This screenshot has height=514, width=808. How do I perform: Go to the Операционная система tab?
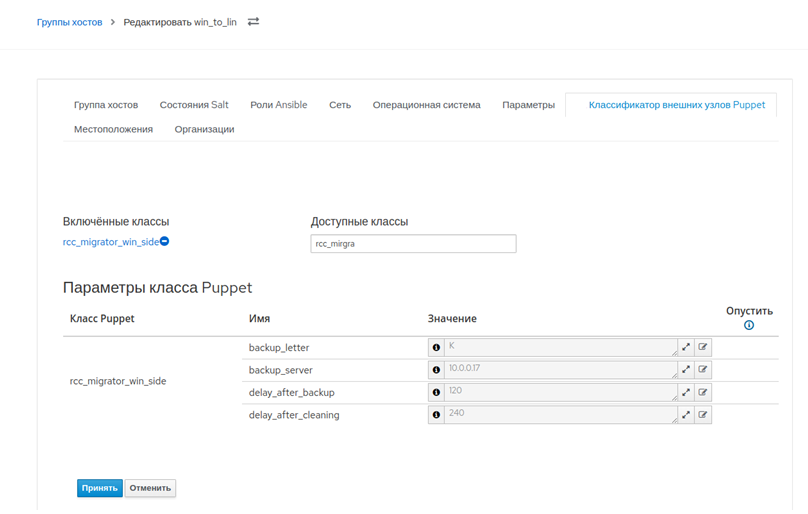pyautogui.click(x=426, y=105)
